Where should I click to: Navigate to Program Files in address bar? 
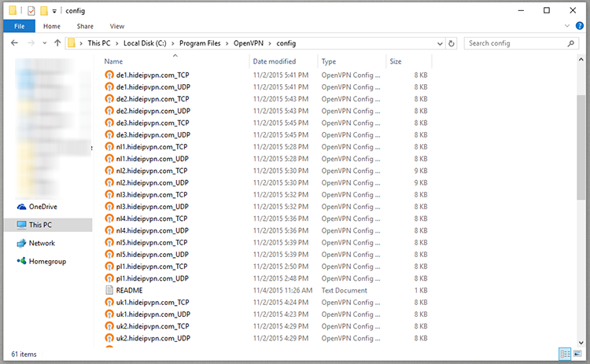[200, 43]
